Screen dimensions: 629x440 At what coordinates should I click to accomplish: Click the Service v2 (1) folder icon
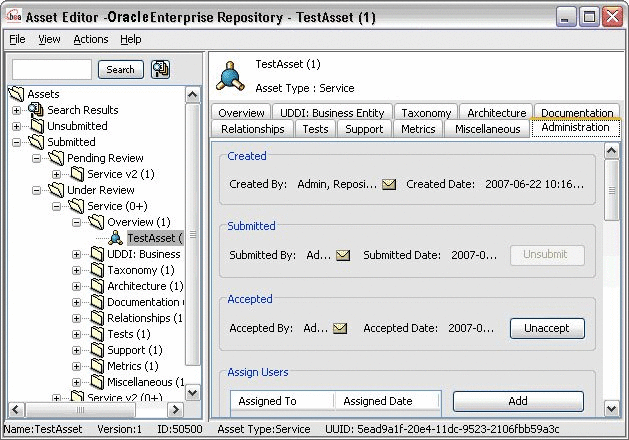[77, 174]
